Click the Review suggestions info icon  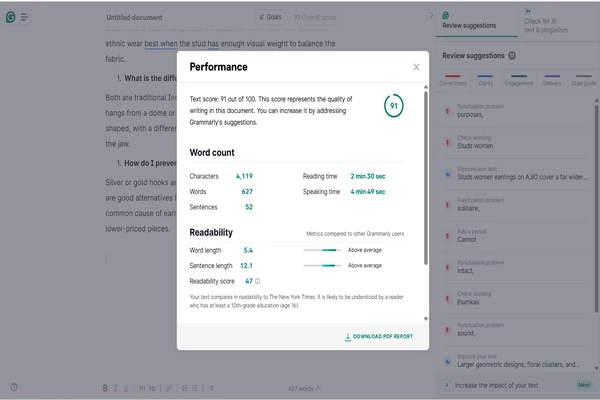pyautogui.click(x=512, y=56)
